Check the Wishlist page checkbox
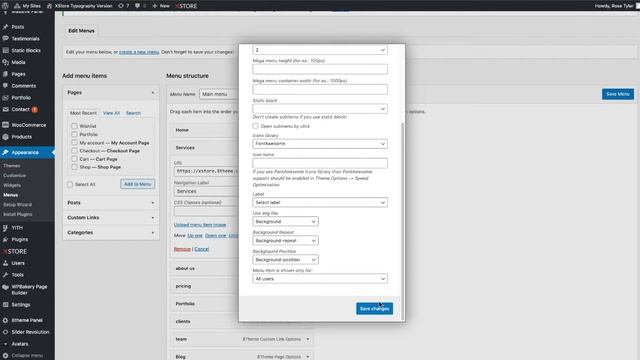 (x=74, y=126)
